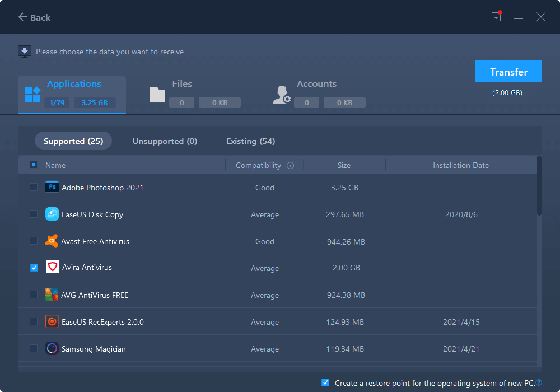The image size is (560, 392).
Task: Click the Avira Antivirus name
Action: [87, 267]
